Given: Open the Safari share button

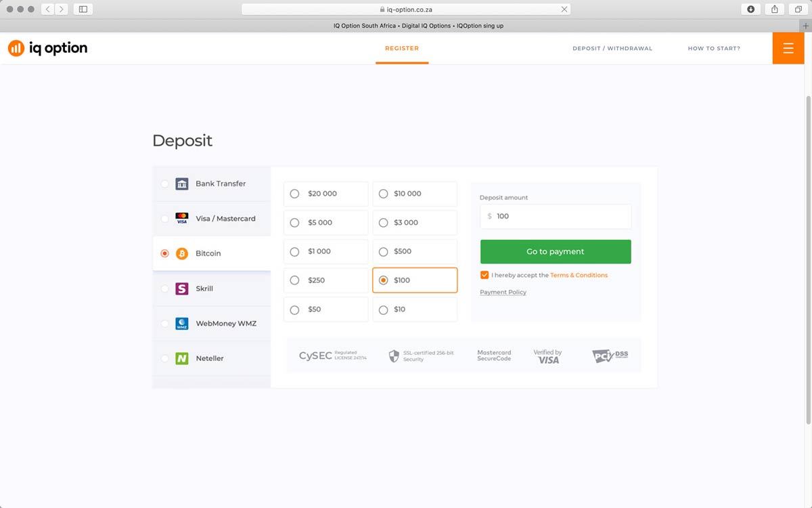Looking at the screenshot, I should pyautogui.click(x=774, y=9).
